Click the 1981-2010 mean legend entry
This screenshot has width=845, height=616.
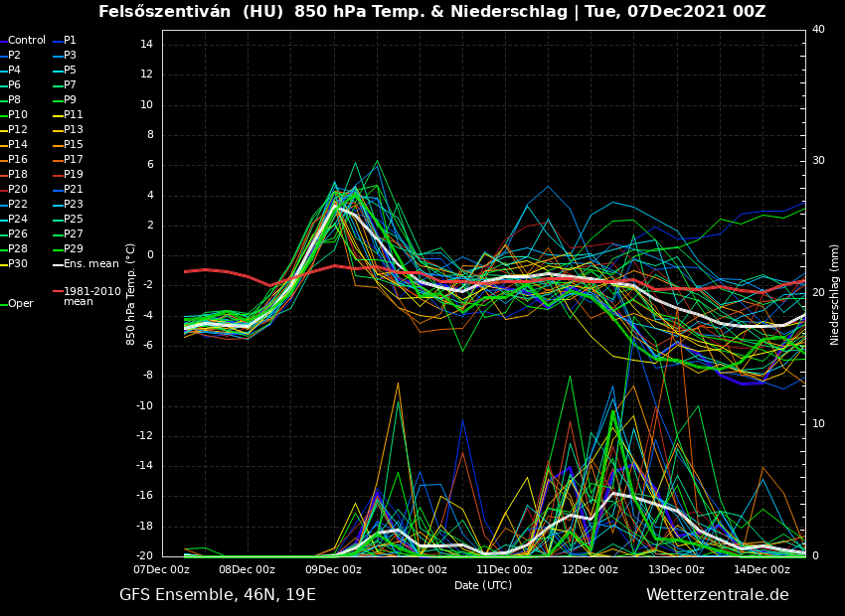(91, 296)
